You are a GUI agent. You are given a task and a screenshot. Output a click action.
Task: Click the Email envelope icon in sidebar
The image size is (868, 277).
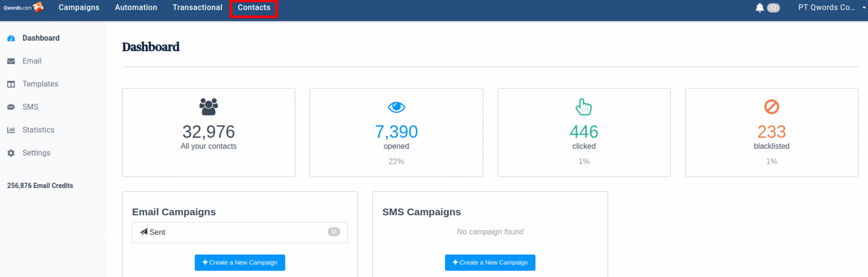coord(11,61)
